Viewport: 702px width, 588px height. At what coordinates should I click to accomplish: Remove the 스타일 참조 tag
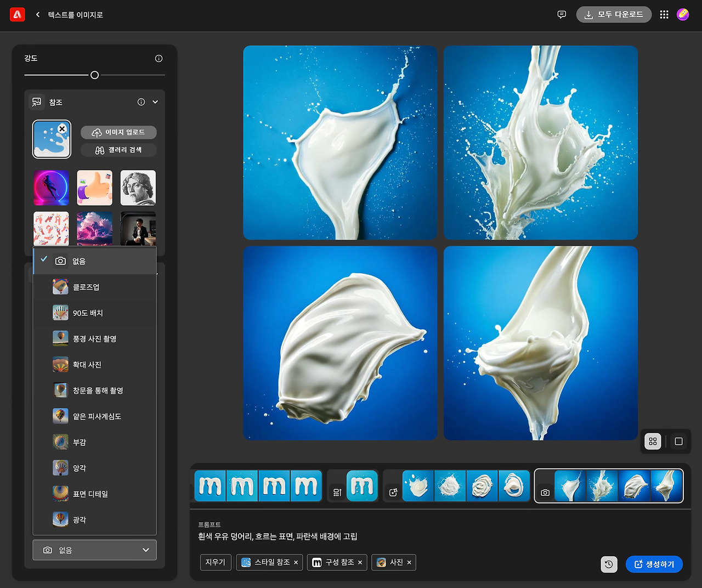296,563
